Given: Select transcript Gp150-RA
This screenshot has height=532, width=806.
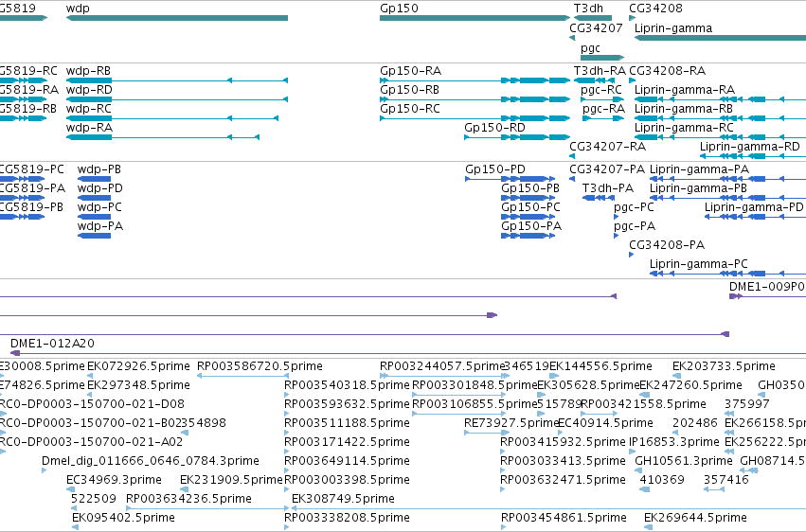Looking at the screenshot, I should [x=475, y=80].
